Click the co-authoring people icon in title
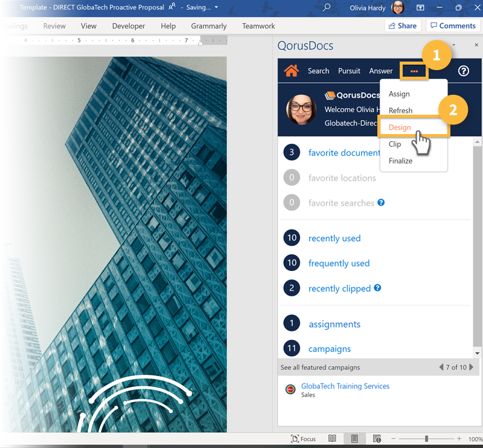The height and width of the screenshot is (448, 483). pyautogui.click(x=172, y=7)
